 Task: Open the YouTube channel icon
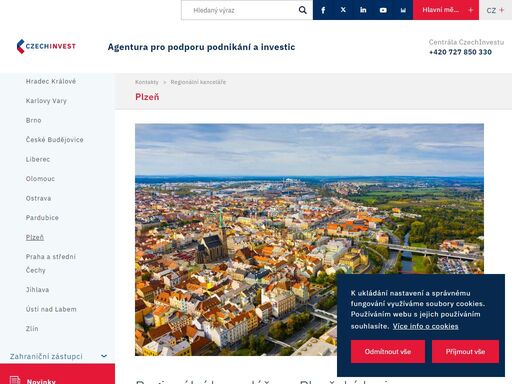click(383, 10)
